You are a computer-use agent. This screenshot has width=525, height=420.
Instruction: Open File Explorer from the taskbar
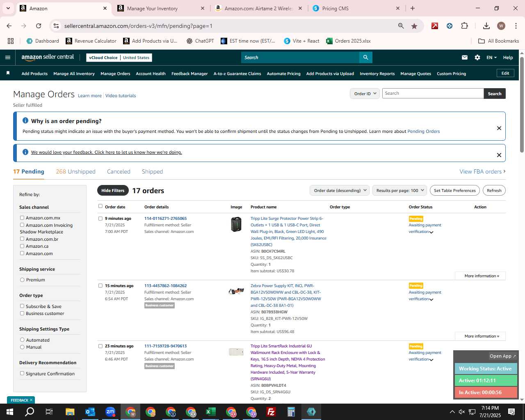[x=70, y=412]
